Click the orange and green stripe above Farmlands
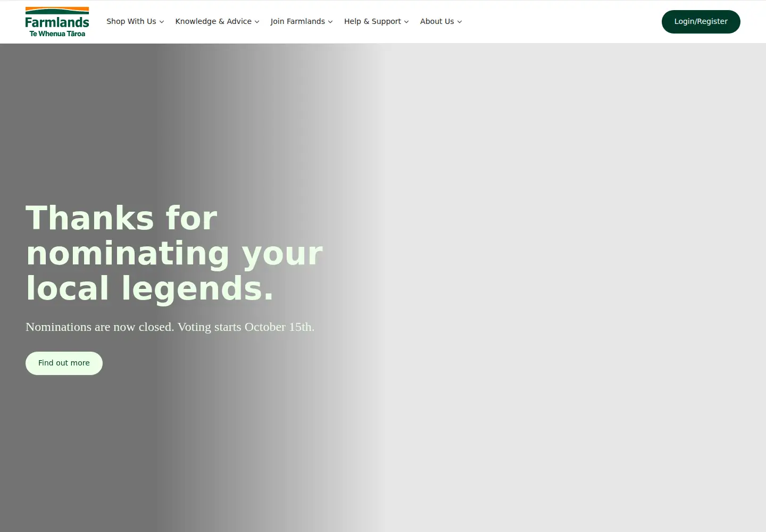This screenshot has width=766, height=532. (57, 11)
